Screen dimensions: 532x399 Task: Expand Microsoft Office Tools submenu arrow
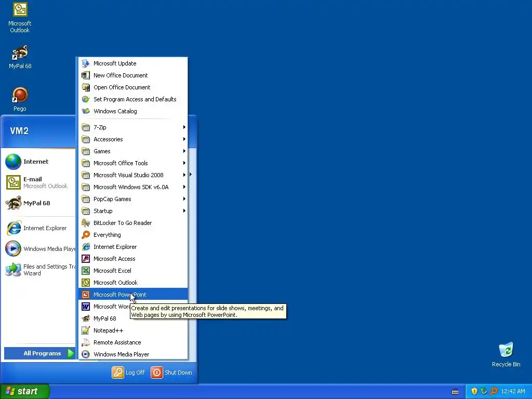point(184,163)
